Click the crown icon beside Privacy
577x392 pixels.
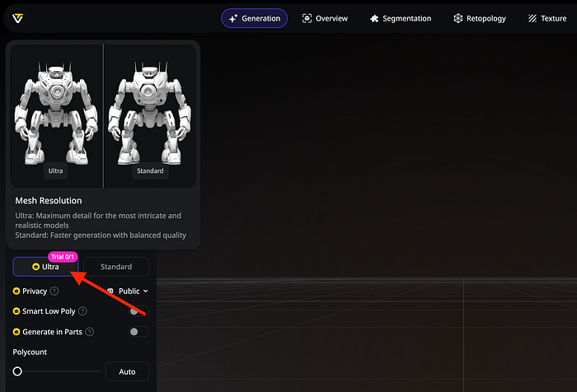pos(16,291)
